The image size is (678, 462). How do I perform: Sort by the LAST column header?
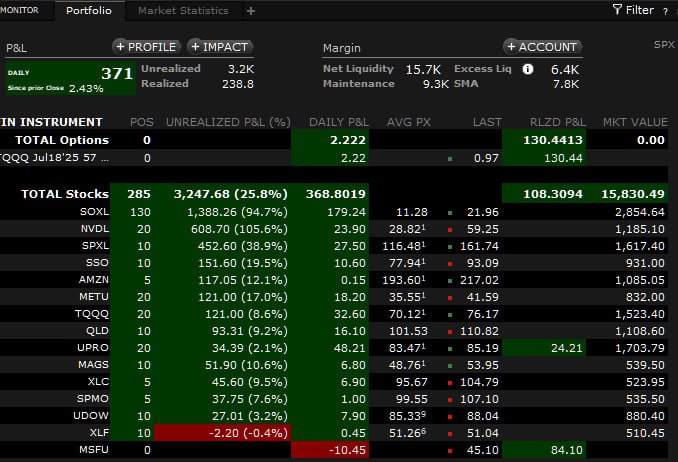tap(487, 122)
